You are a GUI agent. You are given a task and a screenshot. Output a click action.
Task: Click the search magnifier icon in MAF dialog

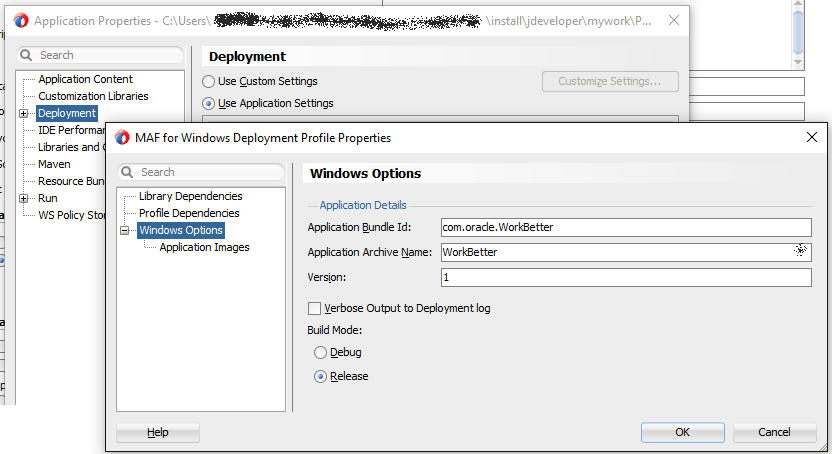(x=127, y=172)
